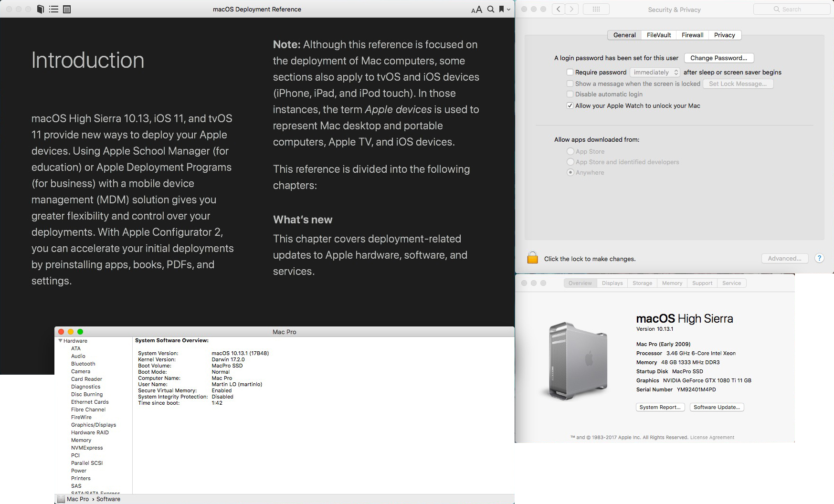
Task: Go back in System Preferences
Action: tap(559, 9)
